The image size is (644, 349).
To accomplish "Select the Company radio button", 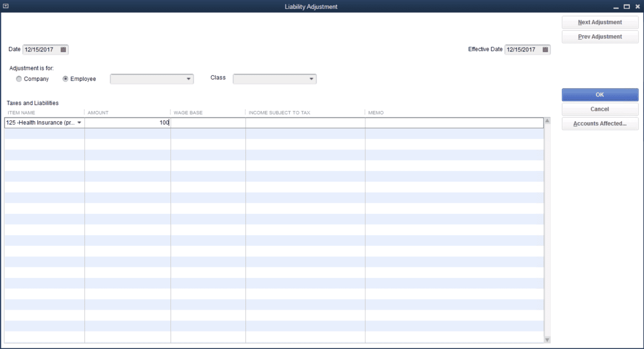I will [x=19, y=79].
